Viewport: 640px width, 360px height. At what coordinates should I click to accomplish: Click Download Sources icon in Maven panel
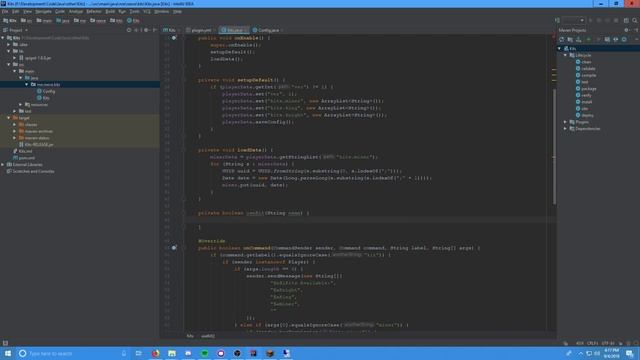click(x=579, y=39)
